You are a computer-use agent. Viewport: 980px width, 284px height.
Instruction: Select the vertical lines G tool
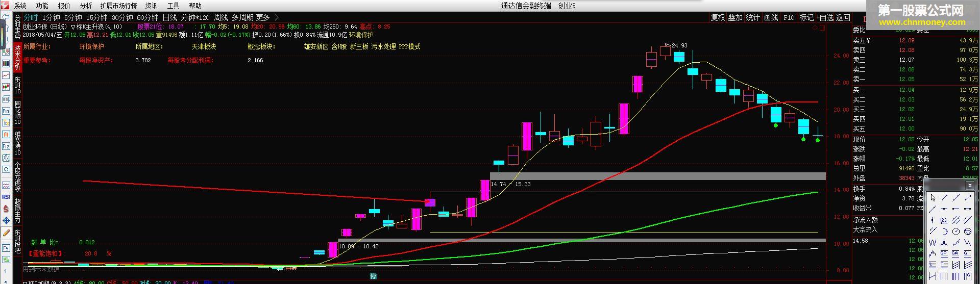click(968, 276)
